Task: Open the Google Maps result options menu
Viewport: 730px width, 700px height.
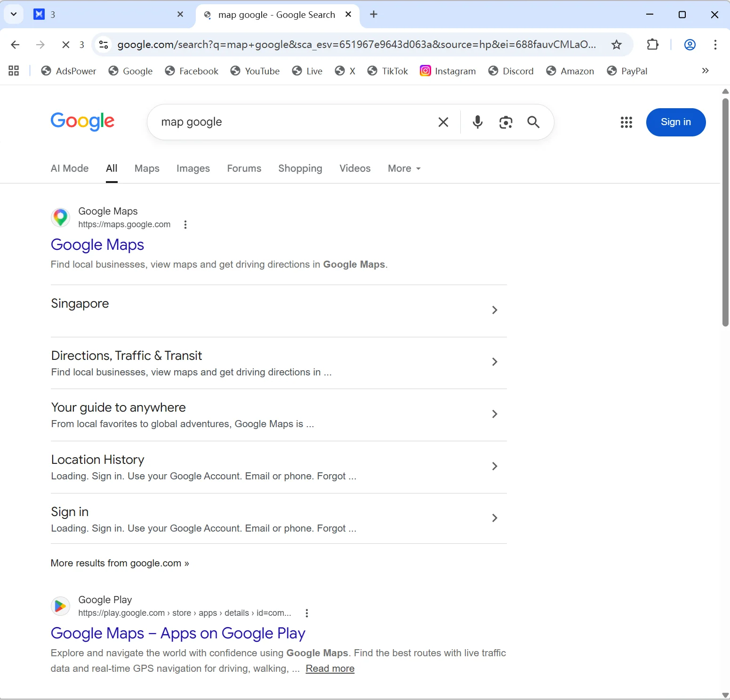Action: (x=185, y=225)
